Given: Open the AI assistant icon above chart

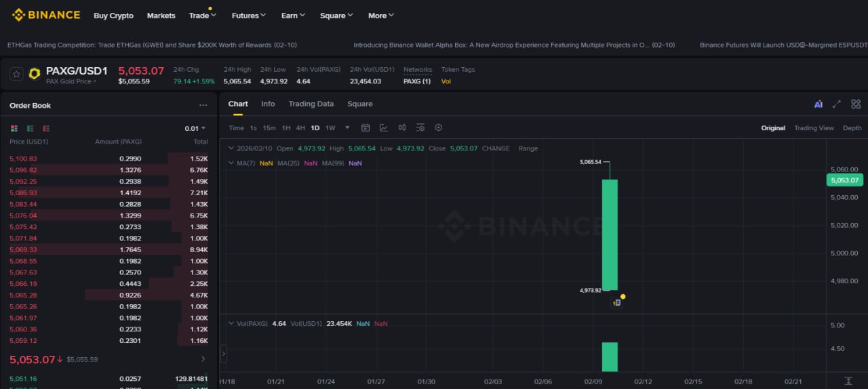Looking at the screenshot, I should [x=818, y=104].
